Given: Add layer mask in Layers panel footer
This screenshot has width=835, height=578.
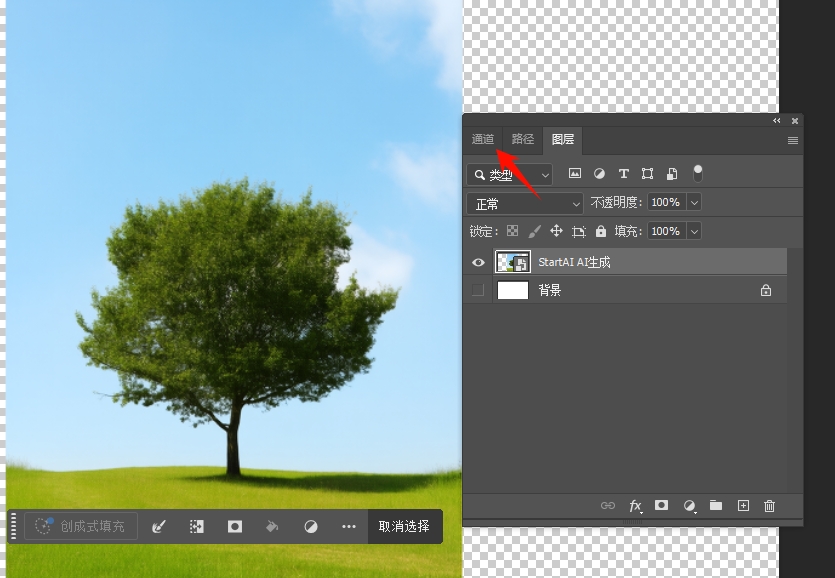Looking at the screenshot, I should coord(661,506).
